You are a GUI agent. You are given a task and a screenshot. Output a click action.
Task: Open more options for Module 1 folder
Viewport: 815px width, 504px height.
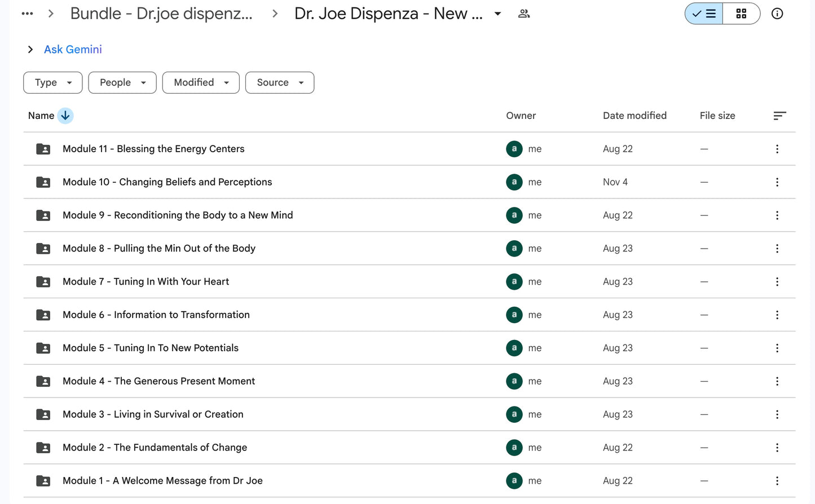(777, 480)
